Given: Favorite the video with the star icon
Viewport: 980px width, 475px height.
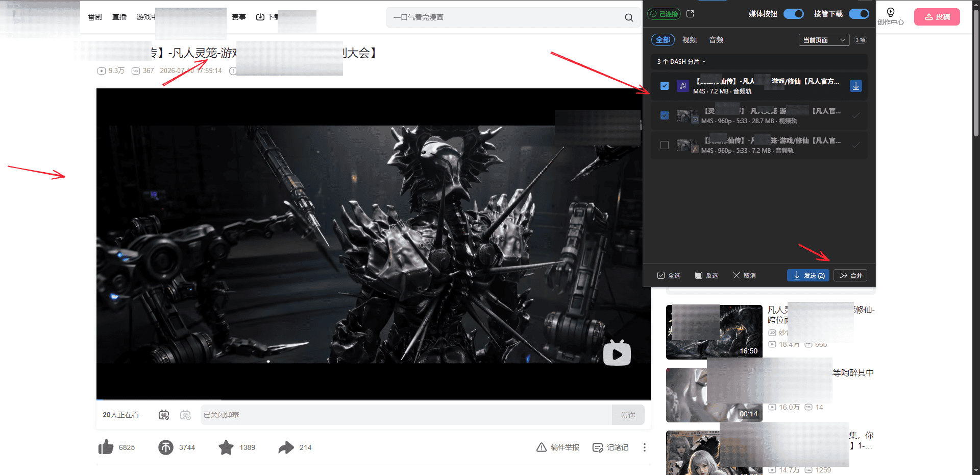Looking at the screenshot, I should tap(226, 447).
